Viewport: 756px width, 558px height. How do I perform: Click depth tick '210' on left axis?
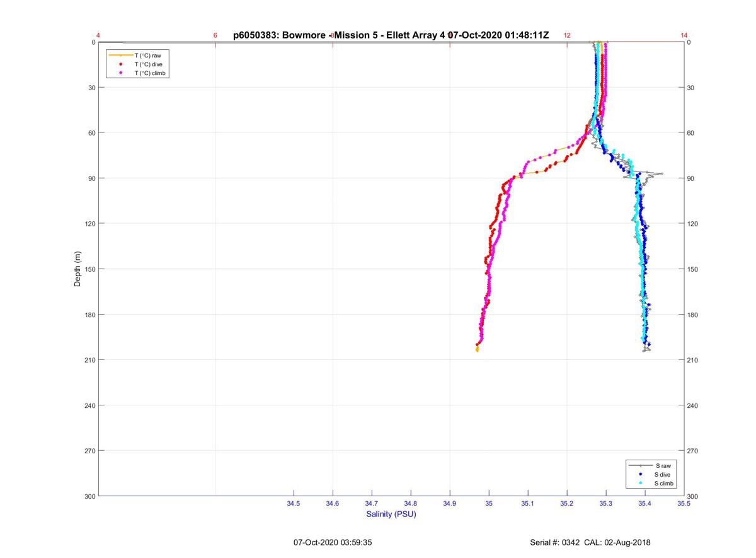click(x=89, y=360)
